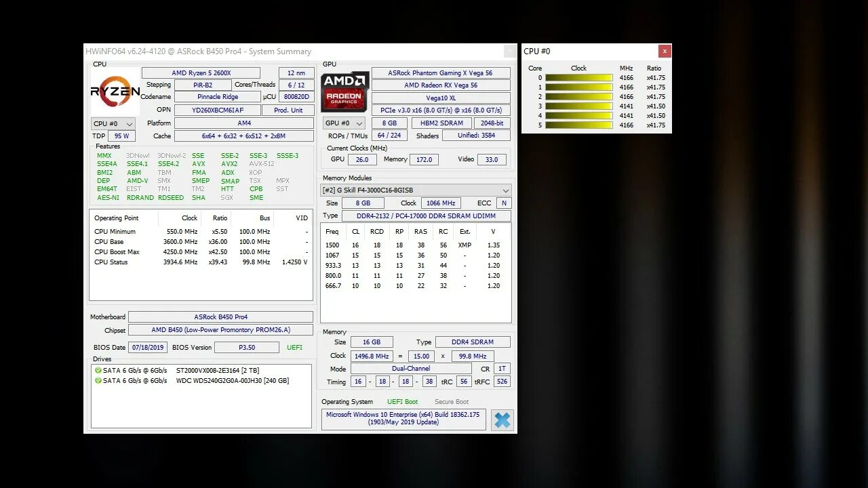Open the CPU #0 selector dropdown

113,124
